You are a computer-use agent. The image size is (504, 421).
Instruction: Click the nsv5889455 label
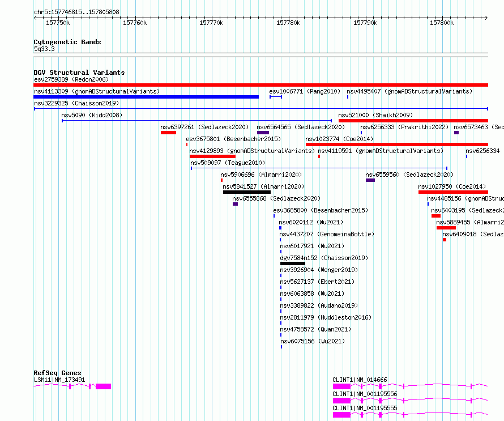click(x=470, y=222)
